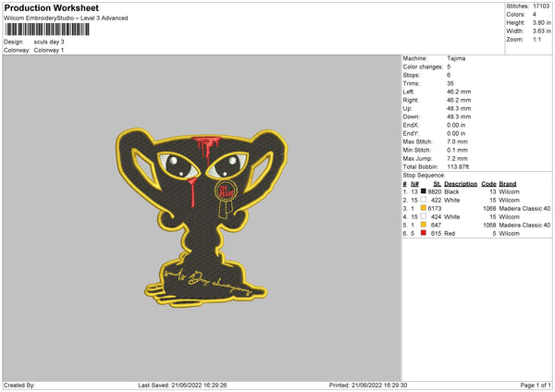This screenshot has height=392, width=555.
Task: Click the 'Up:' measurement label
Action: [407, 108]
